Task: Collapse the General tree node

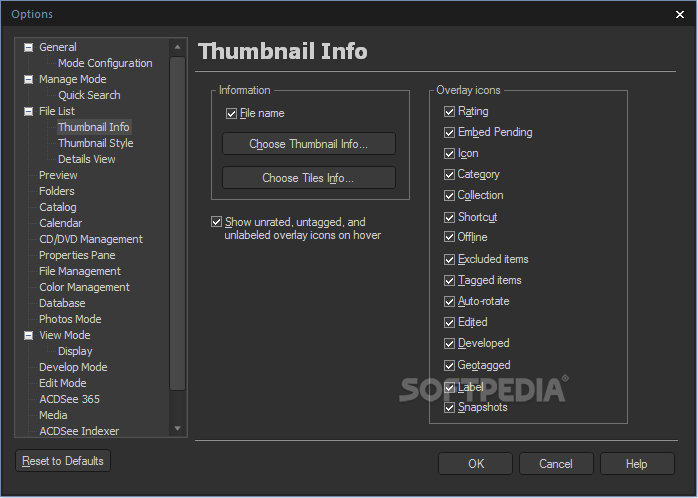Action: (x=28, y=47)
